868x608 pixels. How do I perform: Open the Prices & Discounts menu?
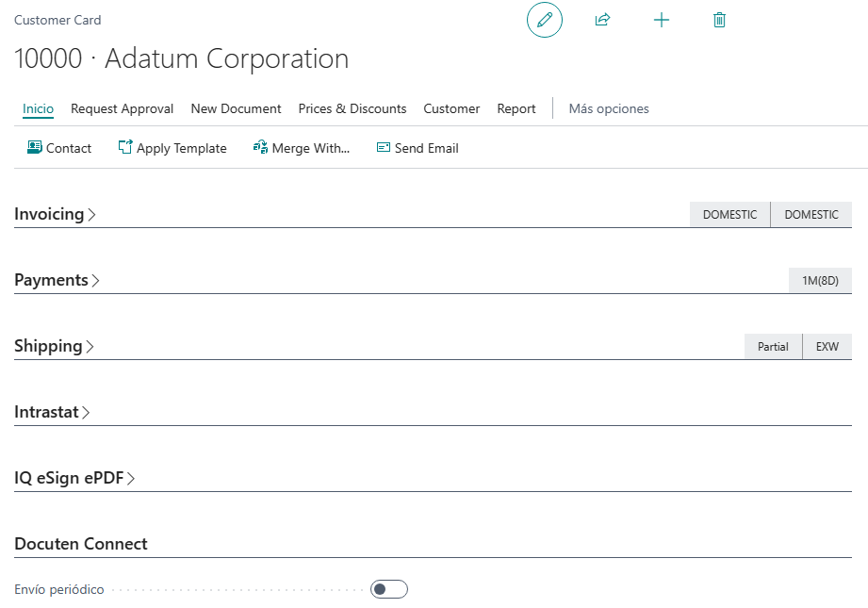click(352, 108)
